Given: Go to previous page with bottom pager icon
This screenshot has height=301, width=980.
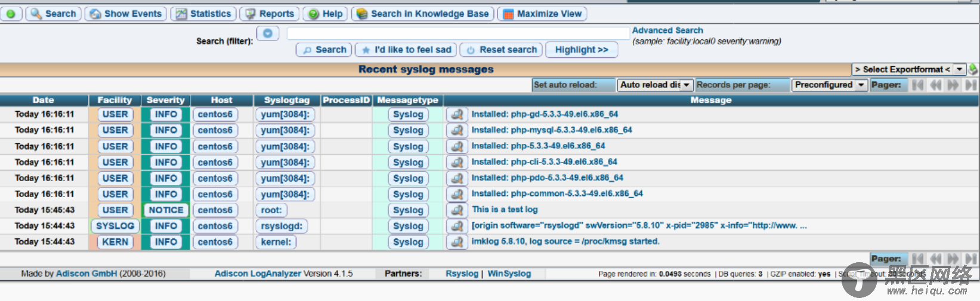Looking at the screenshot, I should [936, 259].
